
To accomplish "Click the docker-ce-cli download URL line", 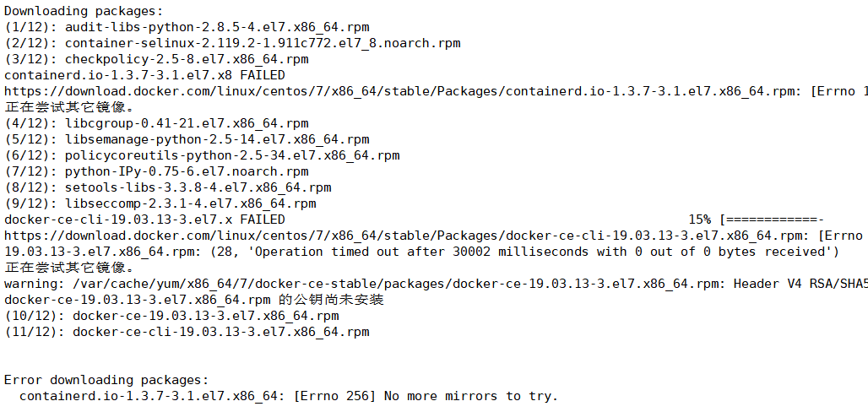I will coord(436,236).
